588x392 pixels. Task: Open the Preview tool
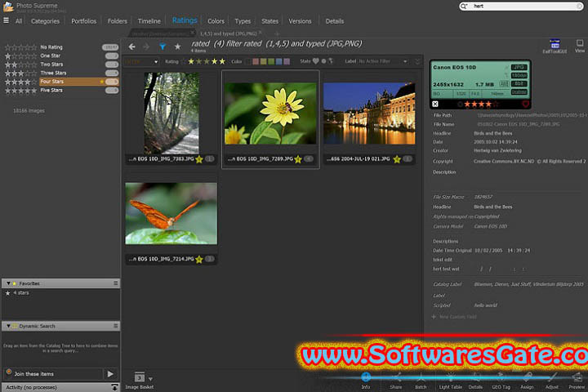coord(577,381)
